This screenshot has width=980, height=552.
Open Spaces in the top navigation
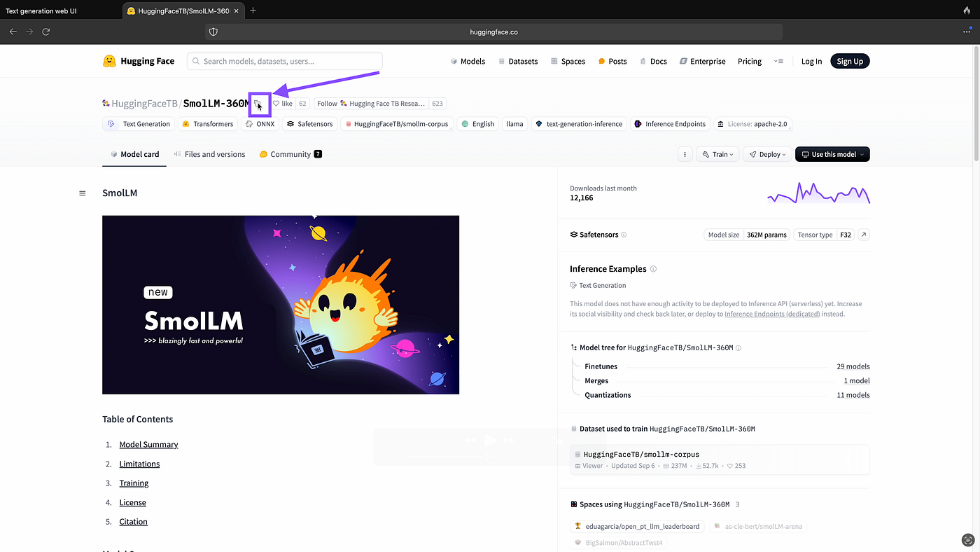point(568,62)
